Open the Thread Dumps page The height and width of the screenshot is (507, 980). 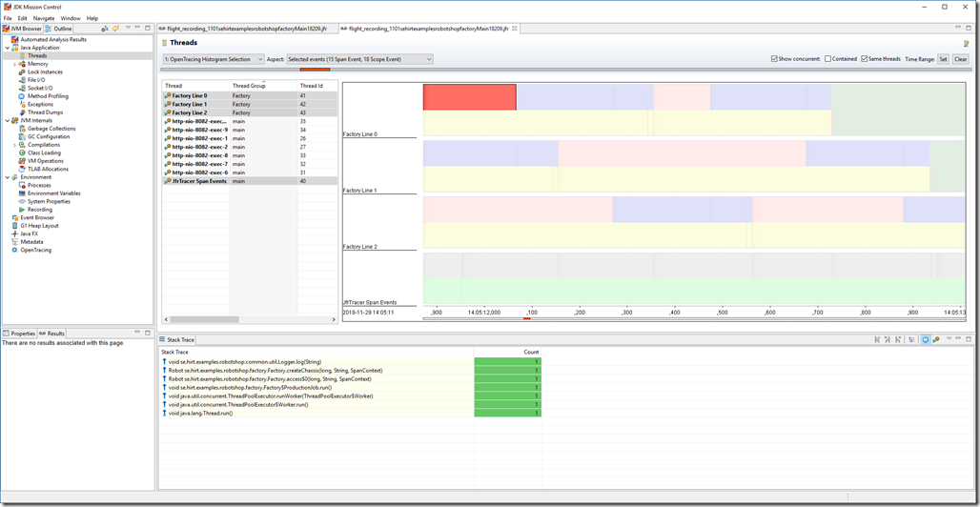point(44,112)
